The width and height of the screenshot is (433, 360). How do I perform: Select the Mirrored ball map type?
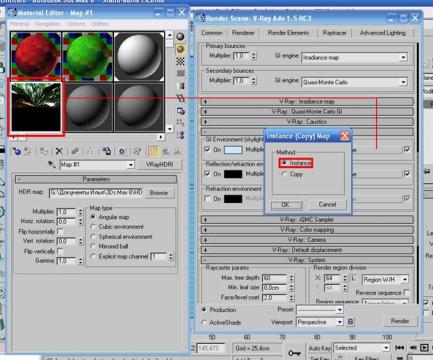93,246
